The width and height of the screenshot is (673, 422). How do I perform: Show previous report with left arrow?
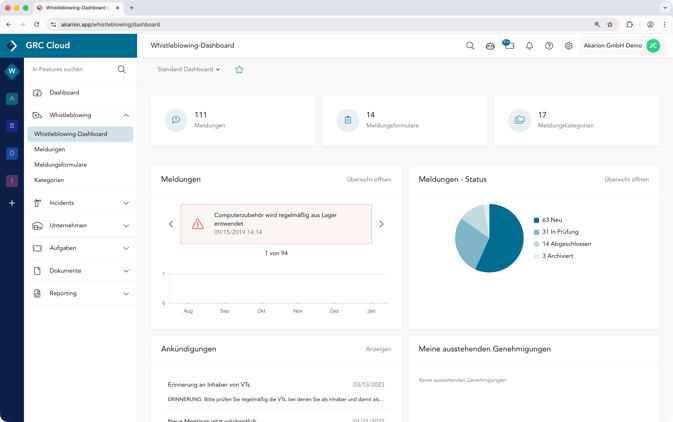click(x=171, y=224)
